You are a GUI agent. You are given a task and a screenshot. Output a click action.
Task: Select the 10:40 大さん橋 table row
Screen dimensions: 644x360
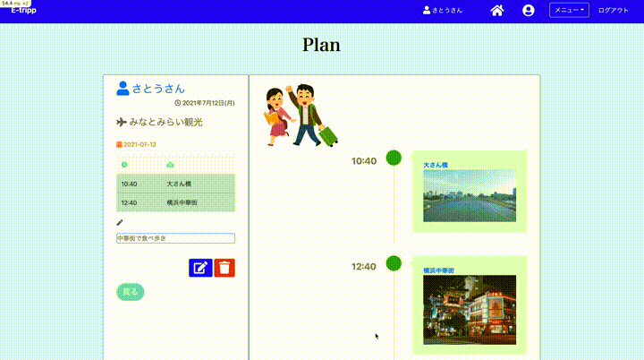tap(175, 184)
